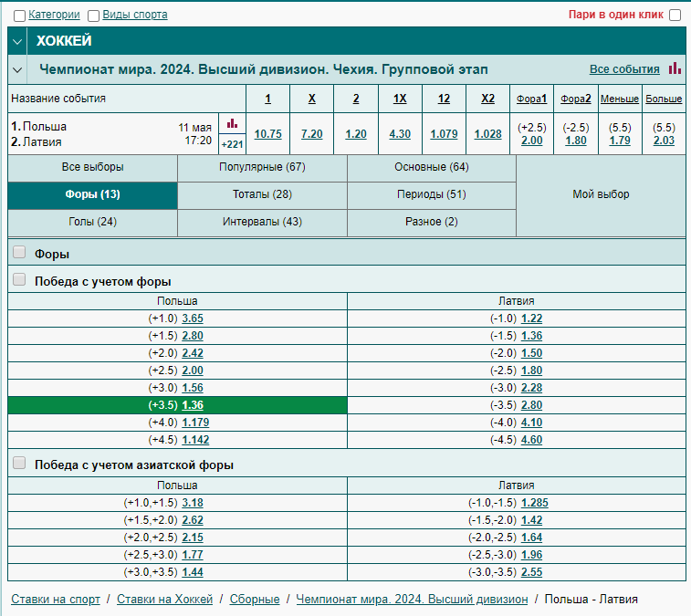Viewport: 691px width, 616px height.
Task: Tick the Виды спорта checkbox
Action: (x=93, y=16)
